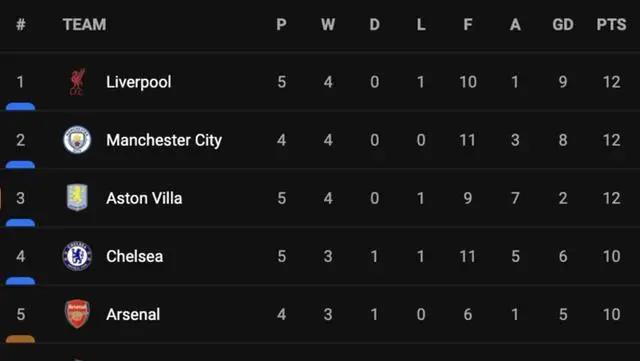Screen dimensions: 640x361
Task: Click the orange indicator under position 5
Action: tap(20, 339)
